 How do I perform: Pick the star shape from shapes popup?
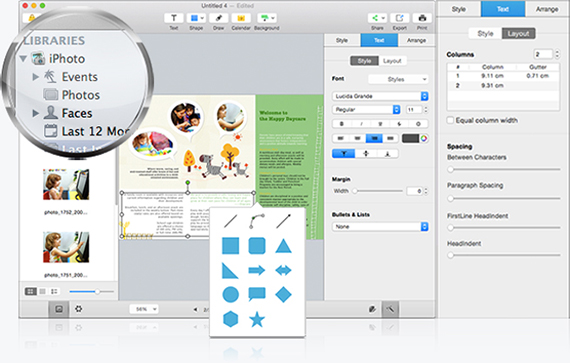pos(257,319)
